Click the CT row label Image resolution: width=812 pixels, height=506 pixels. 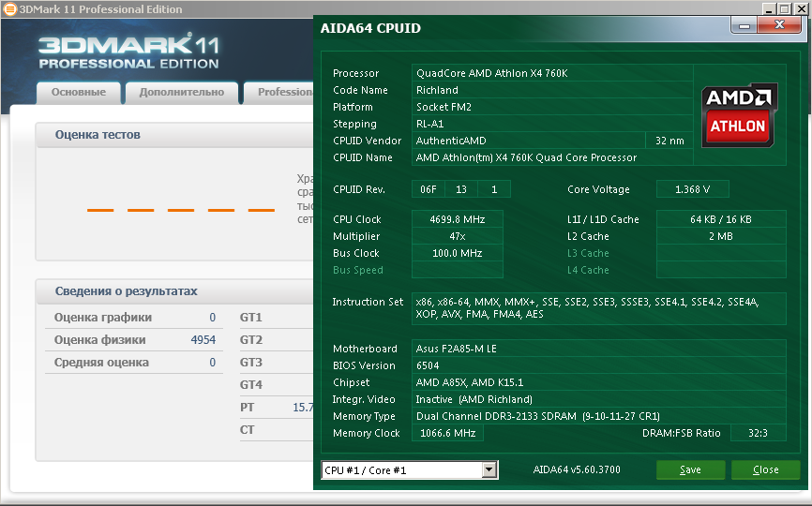(247, 430)
